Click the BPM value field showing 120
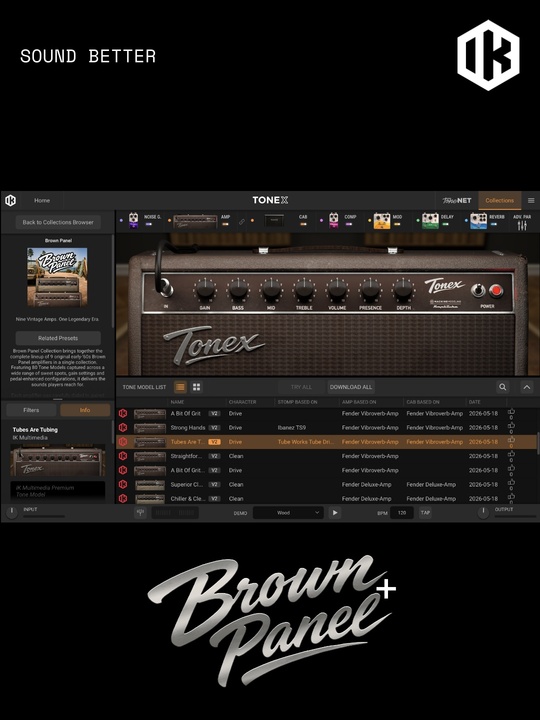540x720 pixels. point(402,512)
